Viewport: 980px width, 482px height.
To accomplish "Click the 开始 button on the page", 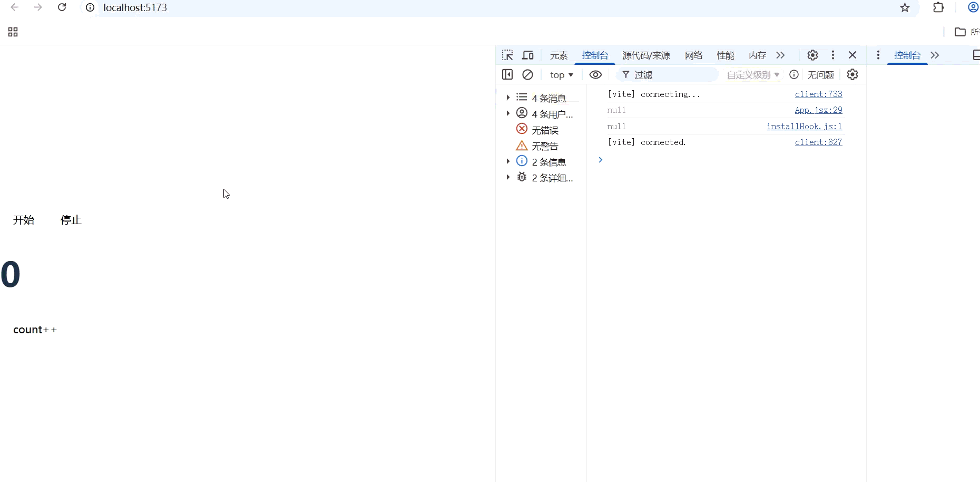I will [23, 220].
